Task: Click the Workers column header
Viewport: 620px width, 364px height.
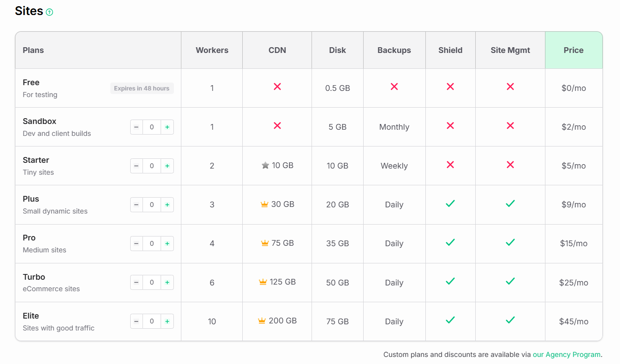Action: pyautogui.click(x=212, y=50)
